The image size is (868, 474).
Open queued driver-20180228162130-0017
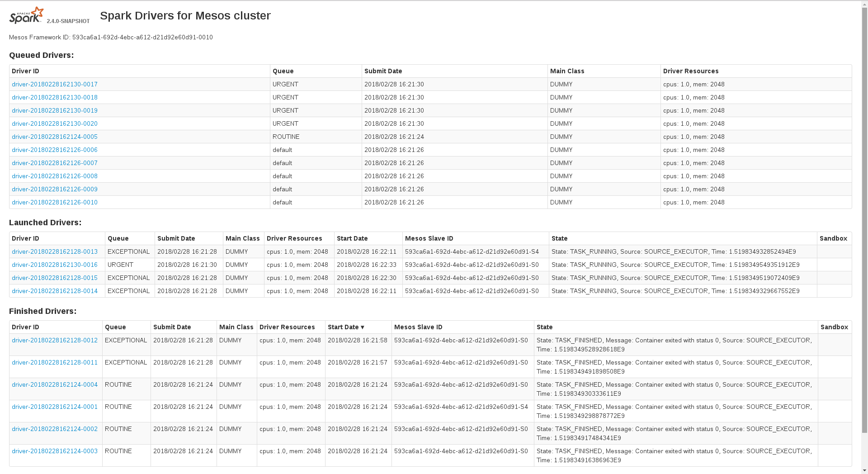pyautogui.click(x=55, y=84)
